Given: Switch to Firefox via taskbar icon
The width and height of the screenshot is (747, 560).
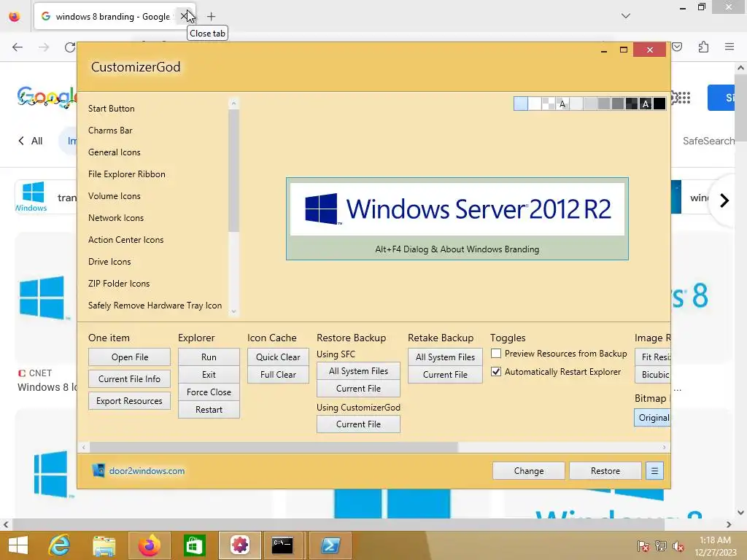Looking at the screenshot, I should tap(149, 545).
